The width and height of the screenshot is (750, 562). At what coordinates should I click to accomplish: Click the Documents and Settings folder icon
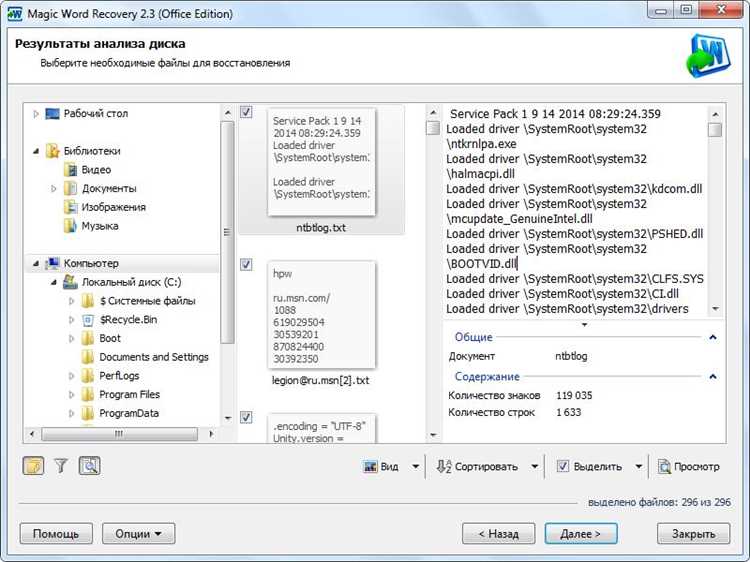(88, 357)
